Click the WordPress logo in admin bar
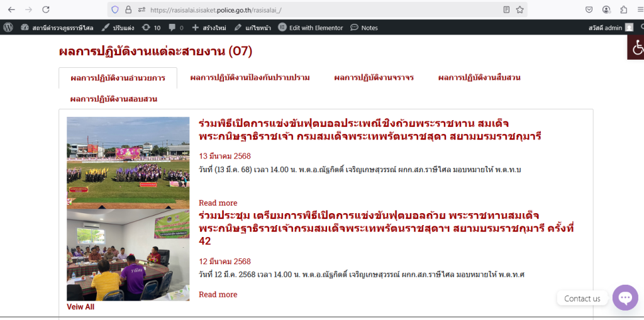Screen dimensions: 644x320 point(8,28)
